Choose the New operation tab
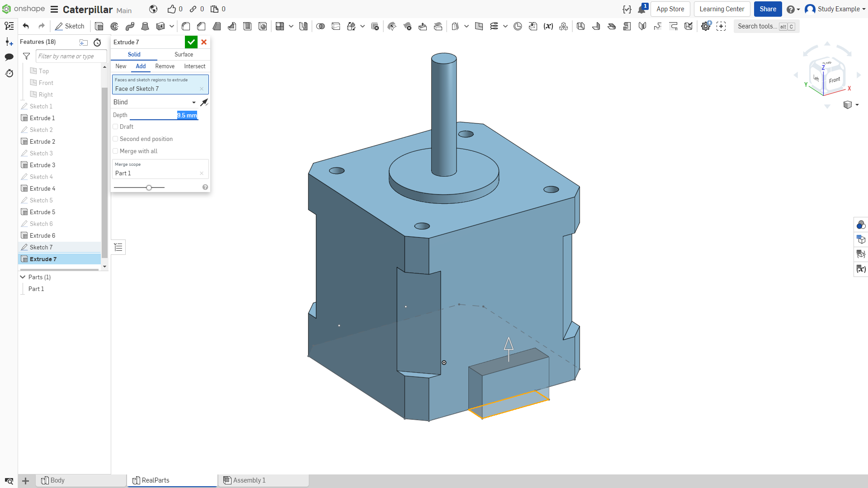 point(121,66)
